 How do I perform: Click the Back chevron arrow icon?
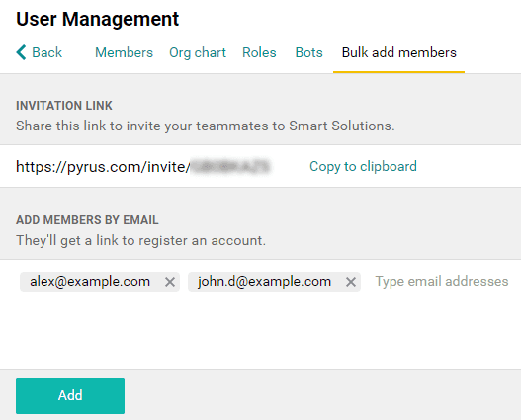[21, 52]
